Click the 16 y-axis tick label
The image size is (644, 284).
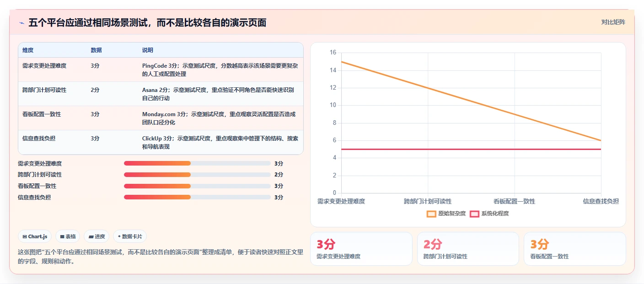click(x=333, y=53)
